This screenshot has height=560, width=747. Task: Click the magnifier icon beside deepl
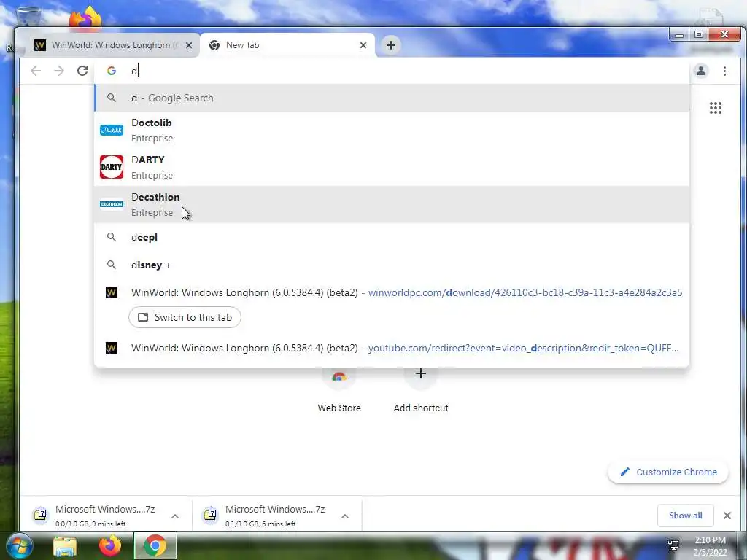[112, 237]
